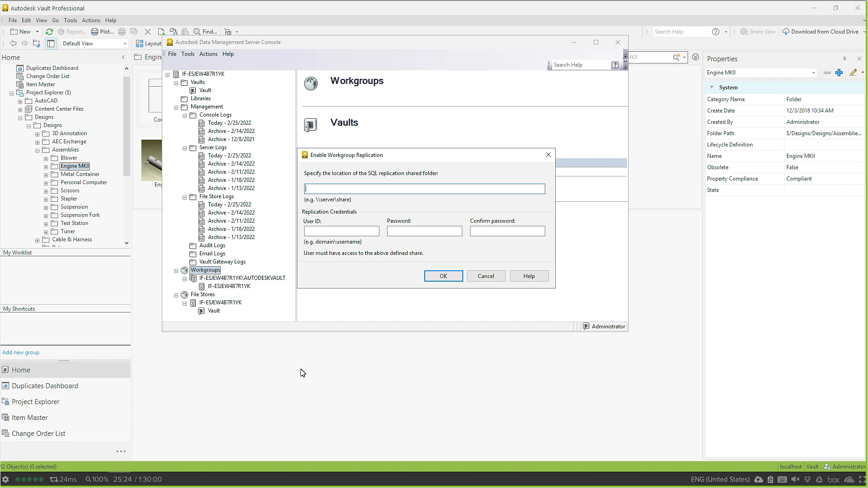
Task: Collapse the Home navigation pane chevron
Action: coord(123,58)
